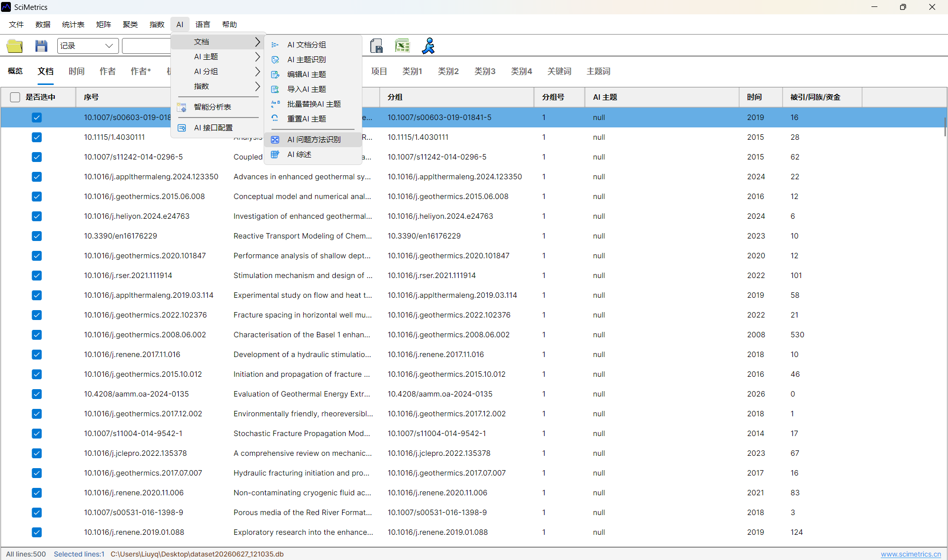Click the vertical scrollbar thumb

coord(945,127)
